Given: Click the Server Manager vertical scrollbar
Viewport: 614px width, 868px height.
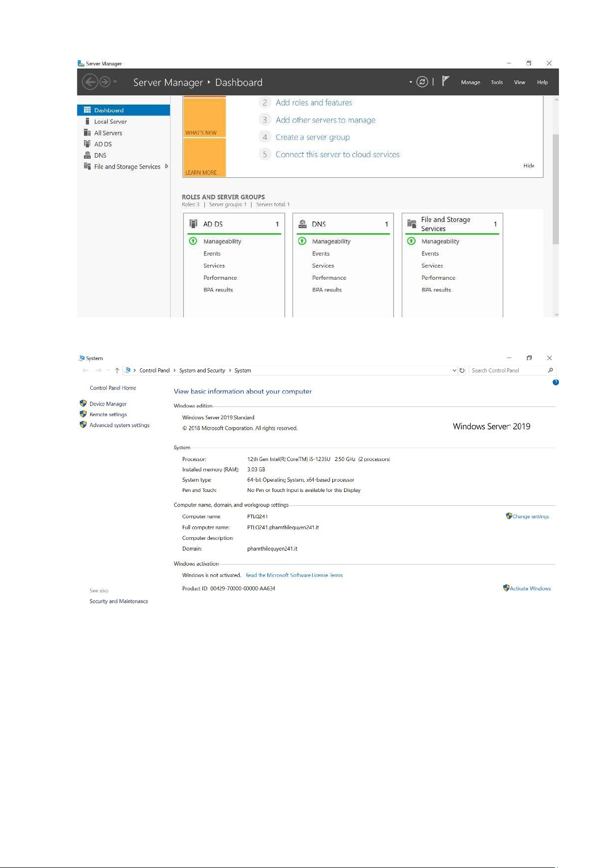Looking at the screenshot, I should click(x=555, y=189).
